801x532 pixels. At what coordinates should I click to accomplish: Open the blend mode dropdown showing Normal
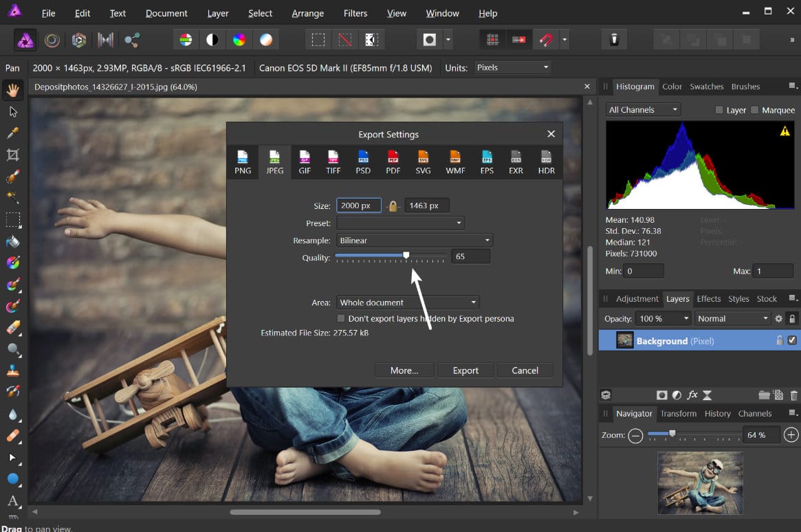pyautogui.click(x=732, y=318)
